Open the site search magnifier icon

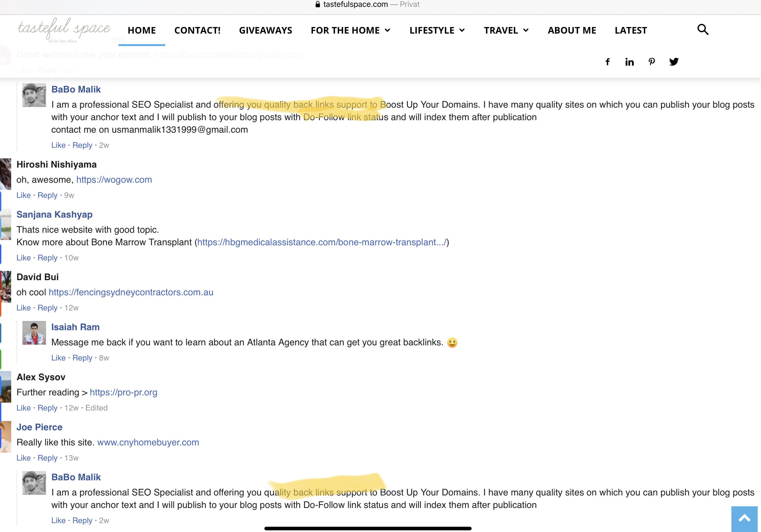[703, 30]
